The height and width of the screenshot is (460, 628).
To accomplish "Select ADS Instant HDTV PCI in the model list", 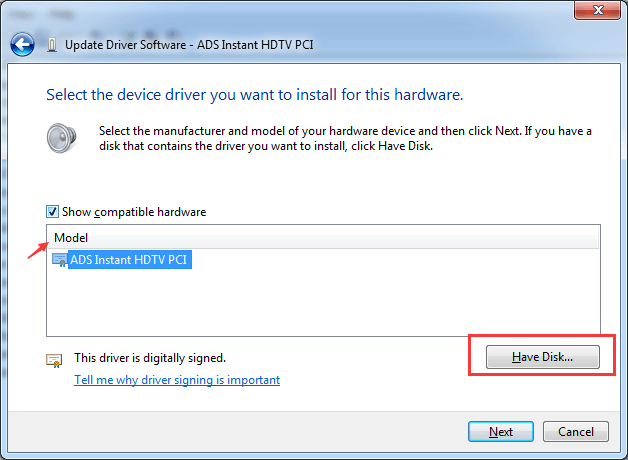I will pyautogui.click(x=129, y=260).
